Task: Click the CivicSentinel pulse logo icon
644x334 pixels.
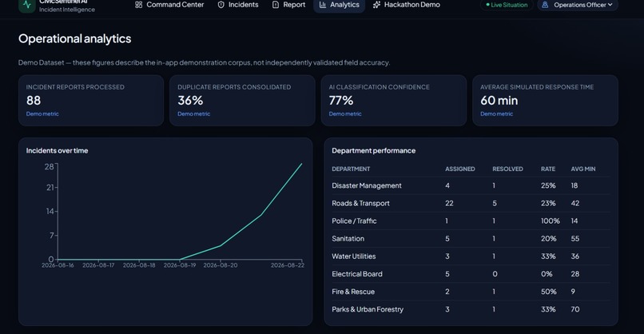Action: [27, 6]
